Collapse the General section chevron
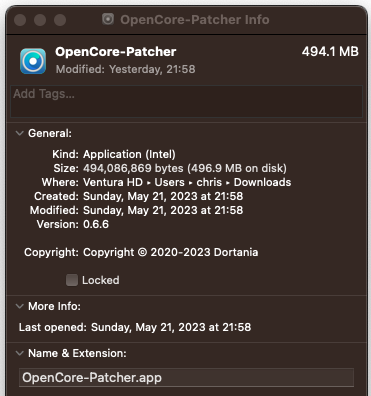371x396 pixels. click(x=20, y=133)
